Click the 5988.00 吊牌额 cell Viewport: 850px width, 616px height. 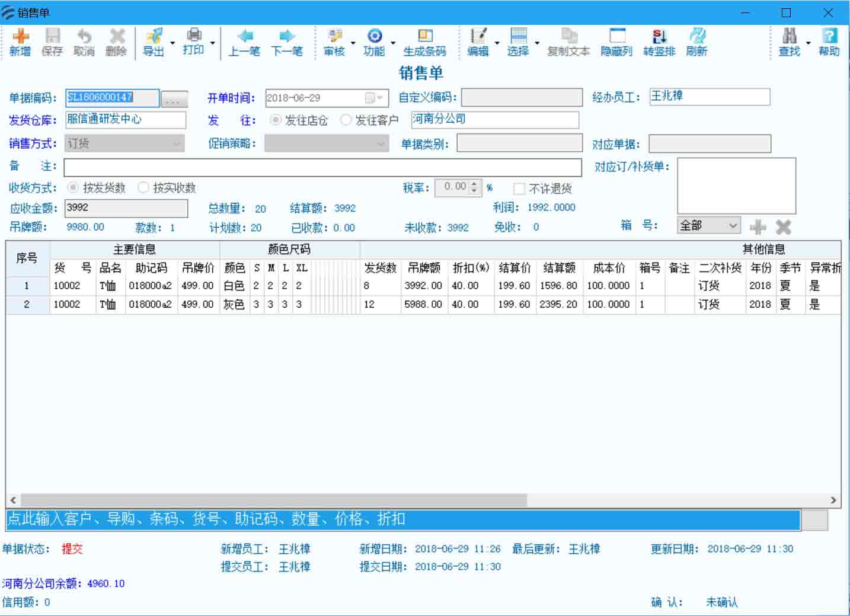[423, 304]
